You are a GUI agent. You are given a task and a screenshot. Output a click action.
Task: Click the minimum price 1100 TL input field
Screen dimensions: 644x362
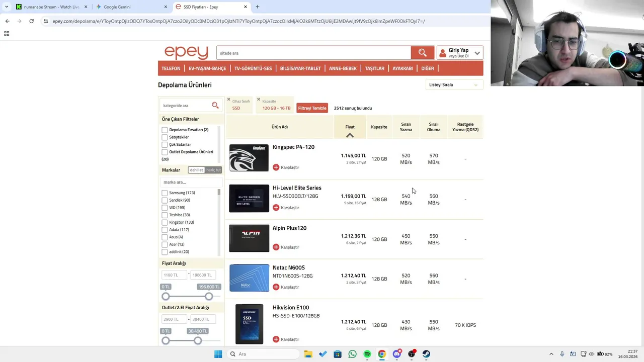[x=174, y=275]
